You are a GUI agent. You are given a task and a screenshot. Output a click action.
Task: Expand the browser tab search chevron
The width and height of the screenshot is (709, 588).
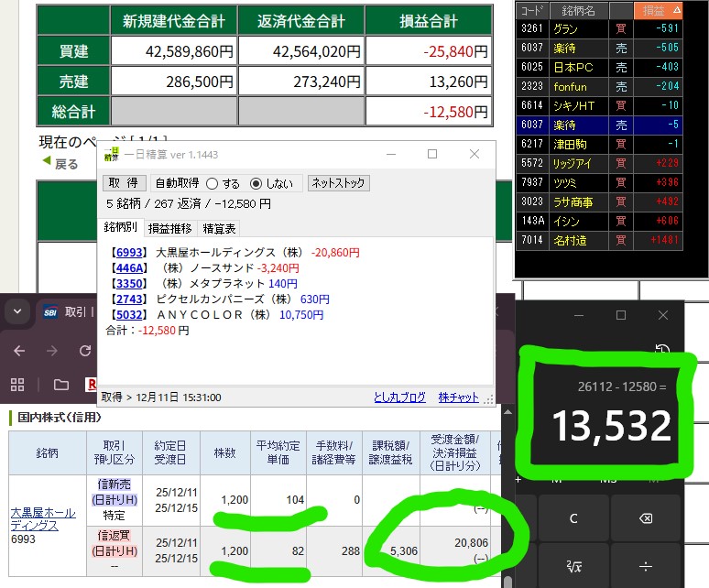[x=16, y=311]
